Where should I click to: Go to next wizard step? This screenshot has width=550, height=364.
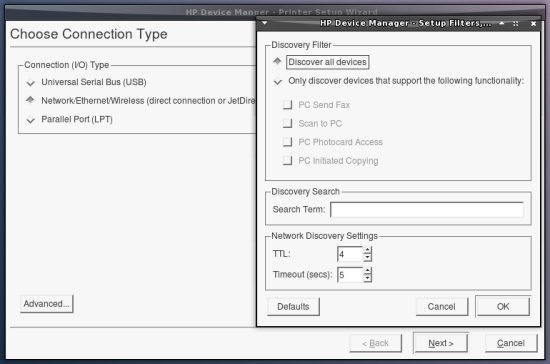(441, 343)
